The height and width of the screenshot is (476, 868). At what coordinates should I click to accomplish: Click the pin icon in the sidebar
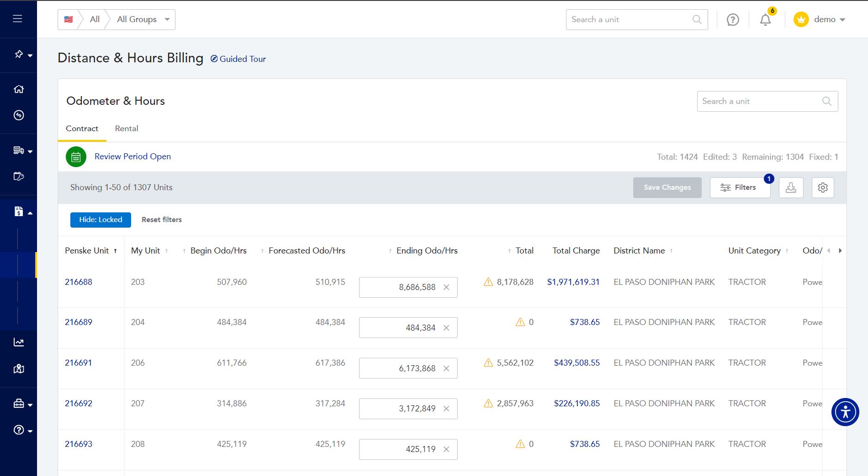(19, 54)
